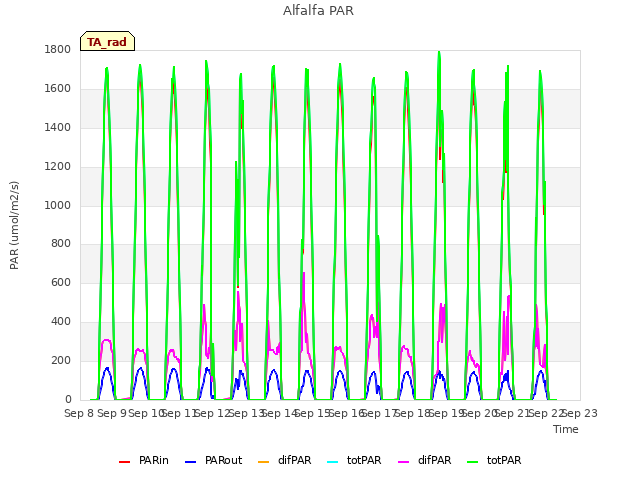Click the magenta difPAR legend line marker
Screen dimensions: 640x480
tap(403, 462)
